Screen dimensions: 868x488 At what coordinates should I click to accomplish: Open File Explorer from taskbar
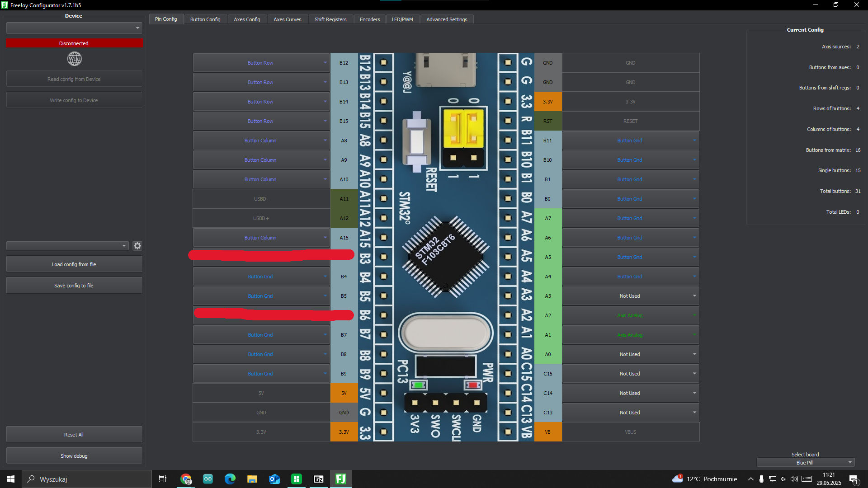click(252, 479)
